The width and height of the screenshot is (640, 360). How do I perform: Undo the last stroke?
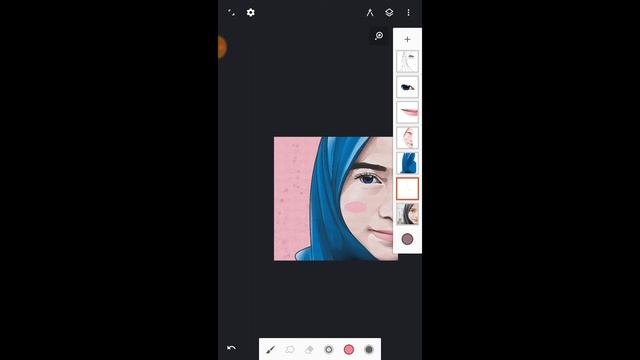click(231, 348)
